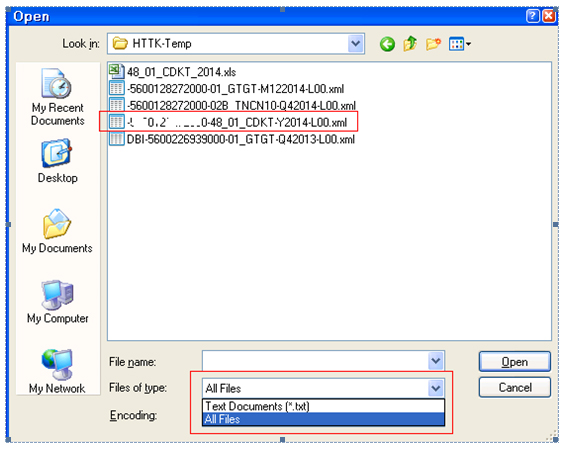Open My Recent Documents shortcut
Screen dimensions: 570x449
point(57,97)
